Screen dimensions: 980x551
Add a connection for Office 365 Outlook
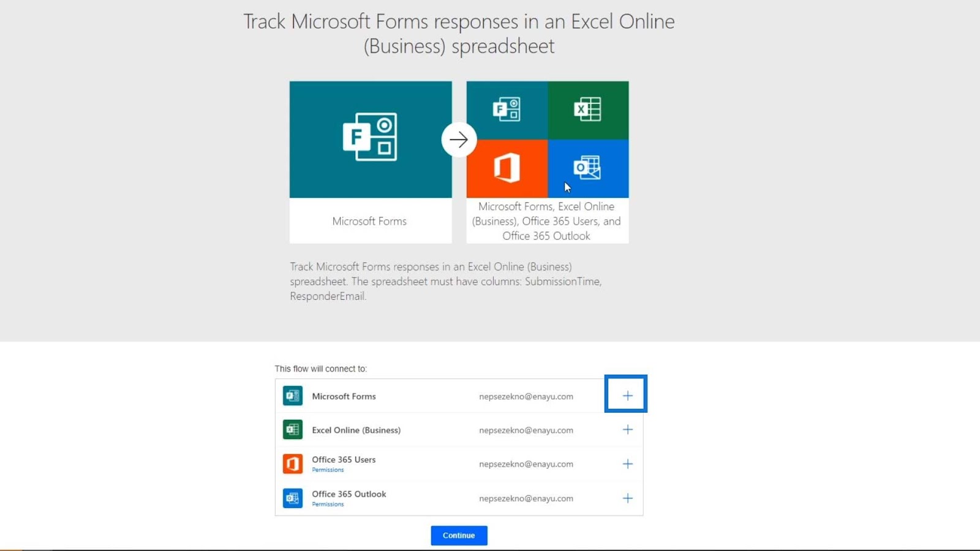tap(628, 498)
